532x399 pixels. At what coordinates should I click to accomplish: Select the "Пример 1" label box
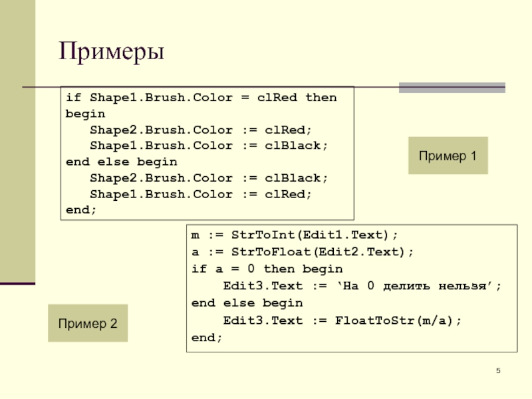click(x=448, y=156)
